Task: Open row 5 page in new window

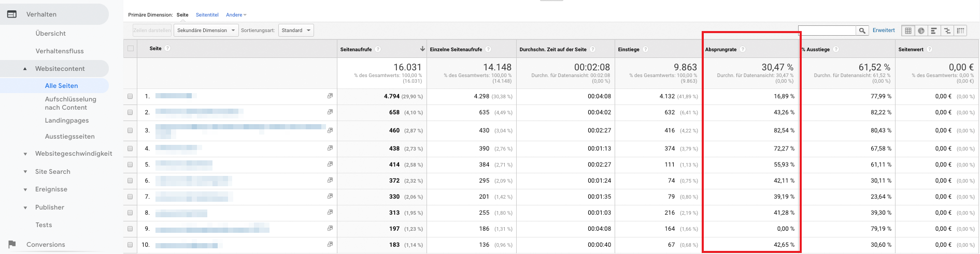Action: (x=330, y=164)
